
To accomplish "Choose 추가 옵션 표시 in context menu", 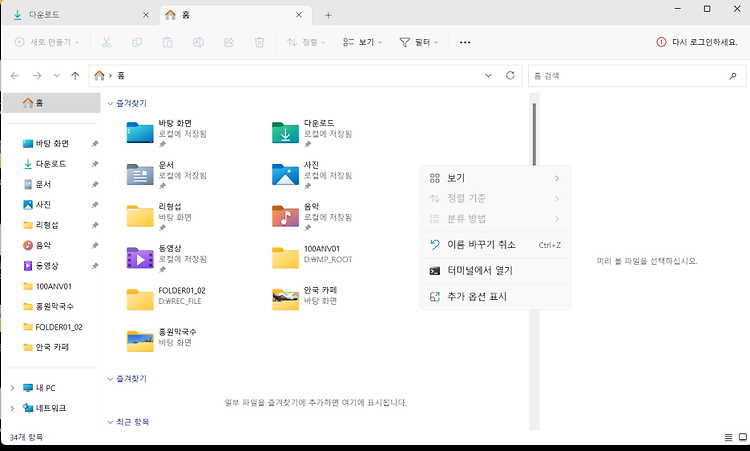I will 496,297.
